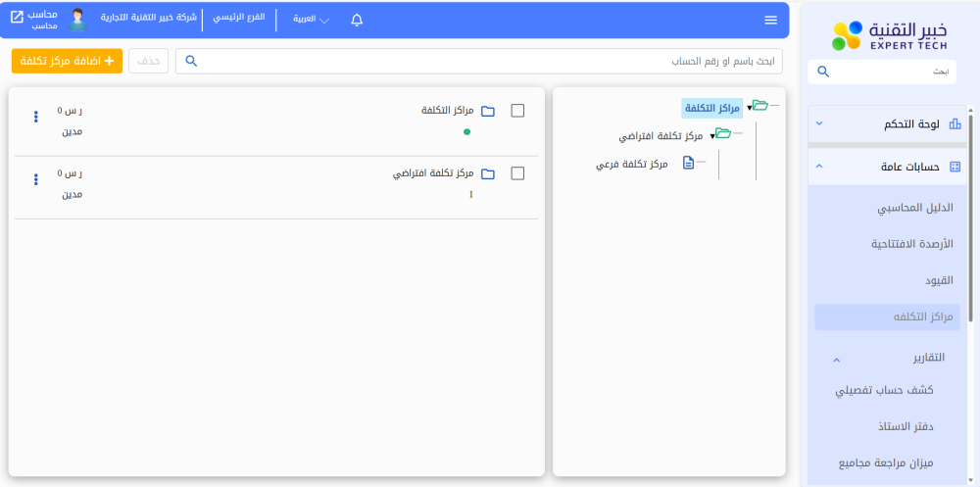Click the sidebar search magnifier icon

pyautogui.click(x=823, y=72)
